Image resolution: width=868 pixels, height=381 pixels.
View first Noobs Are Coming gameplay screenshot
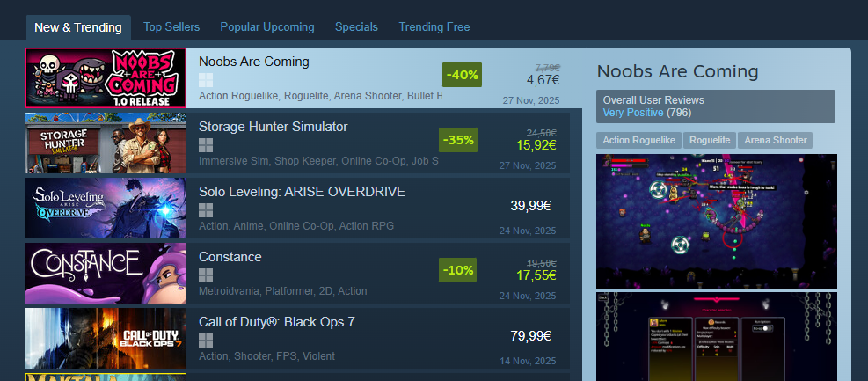pyautogui.click(x=717, y=222)
